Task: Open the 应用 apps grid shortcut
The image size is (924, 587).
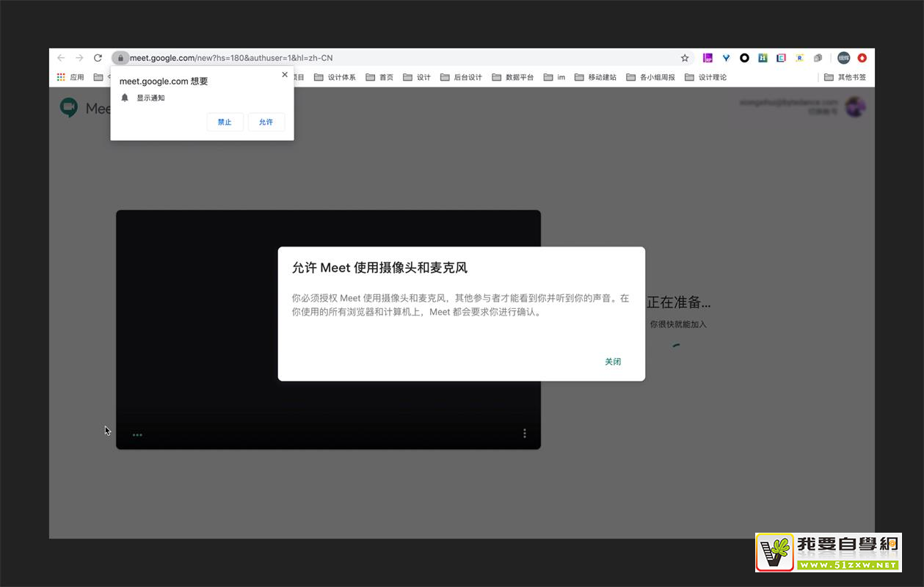Action: pos(70,77)
